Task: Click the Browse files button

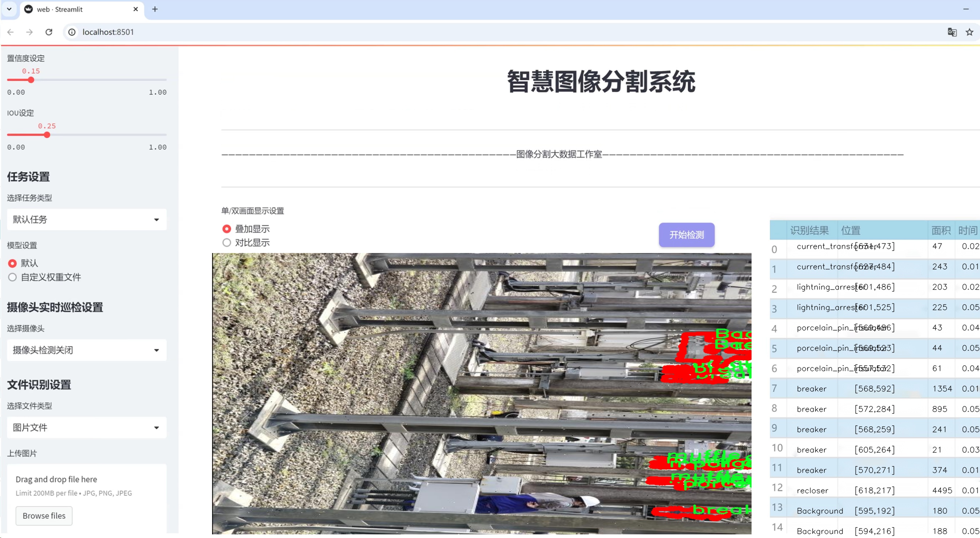Action: tap(44, 515)
